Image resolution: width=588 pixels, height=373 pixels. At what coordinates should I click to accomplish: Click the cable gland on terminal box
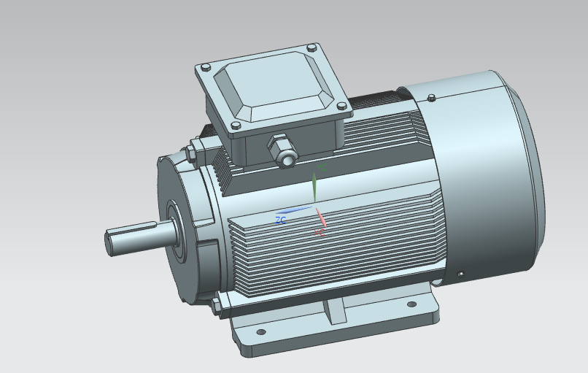(282, 152)
